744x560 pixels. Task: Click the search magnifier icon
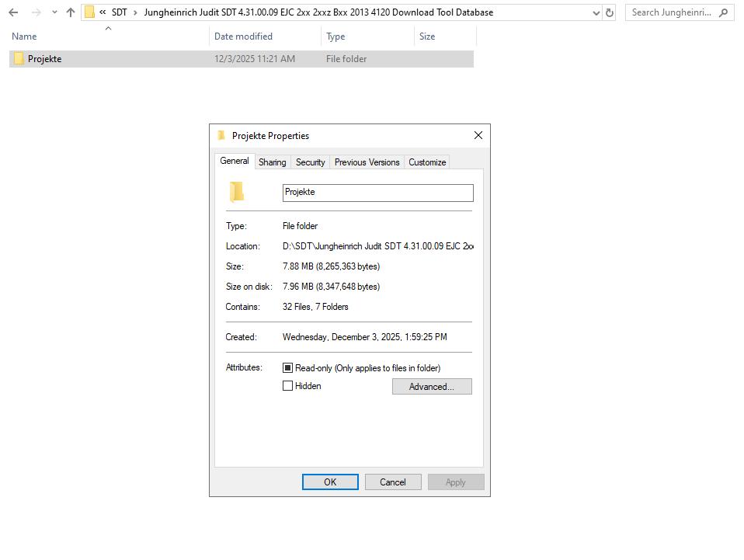pyautogui.click(x=723, y=12)
